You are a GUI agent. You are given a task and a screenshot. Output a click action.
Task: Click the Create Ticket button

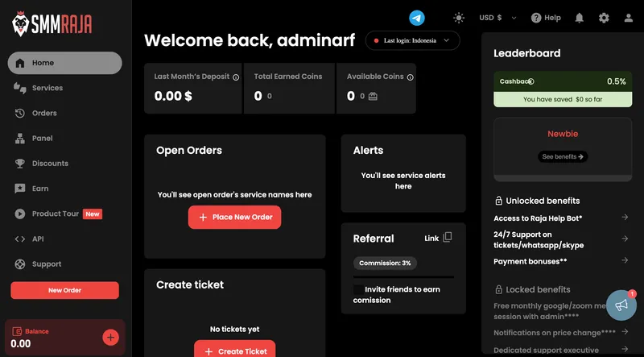pos(234,350)
